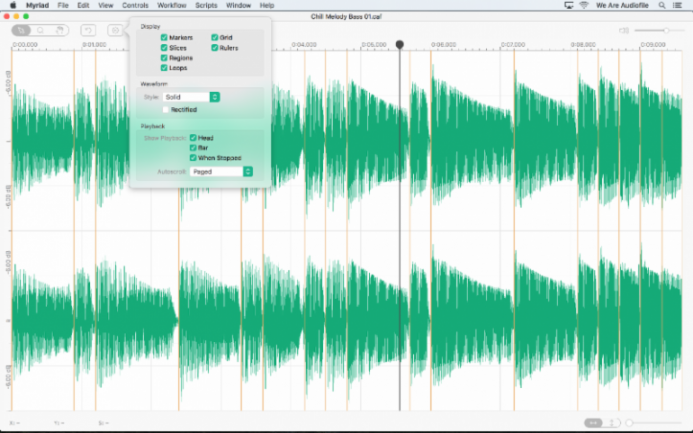Click the undo arrow button in toolbar

click(x=88, y=30)
